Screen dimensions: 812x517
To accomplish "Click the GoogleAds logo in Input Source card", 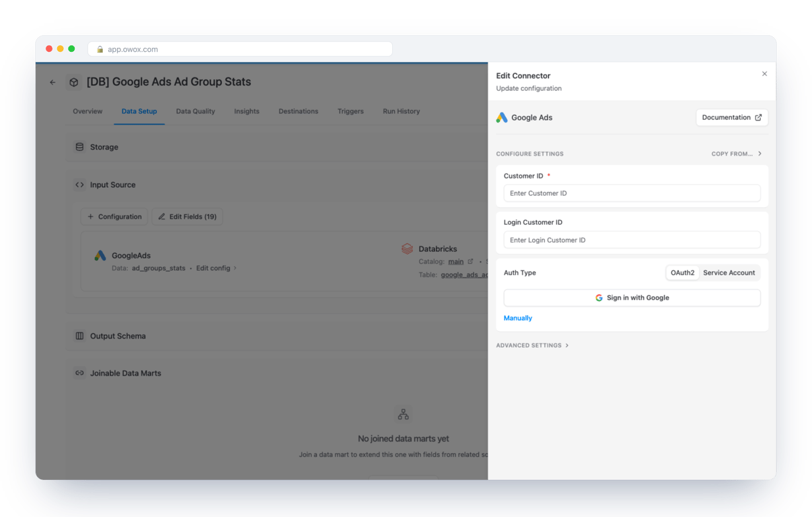I will (100, 256).
